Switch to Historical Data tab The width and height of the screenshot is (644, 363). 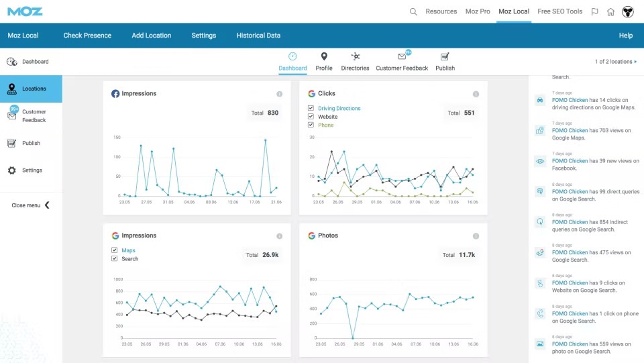coord(258,36)
